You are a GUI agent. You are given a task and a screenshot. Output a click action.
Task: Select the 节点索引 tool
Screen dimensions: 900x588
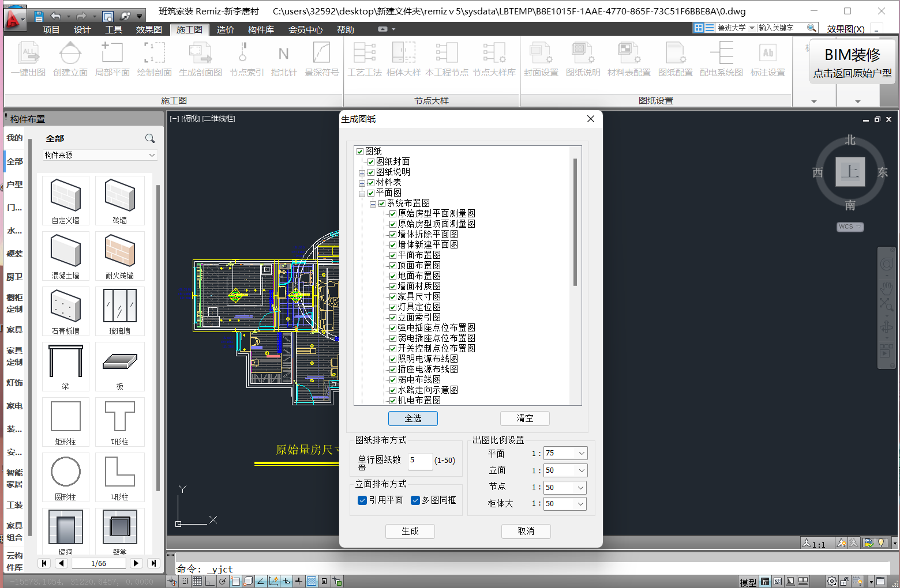point(246,59)
